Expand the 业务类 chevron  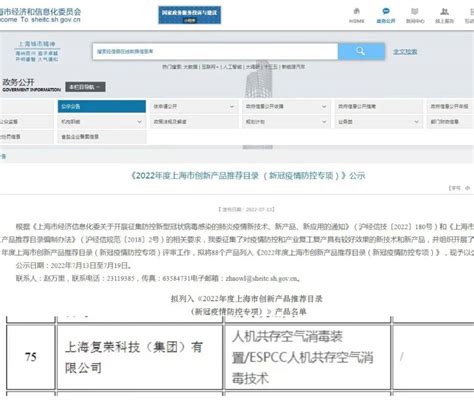(416, 122)
